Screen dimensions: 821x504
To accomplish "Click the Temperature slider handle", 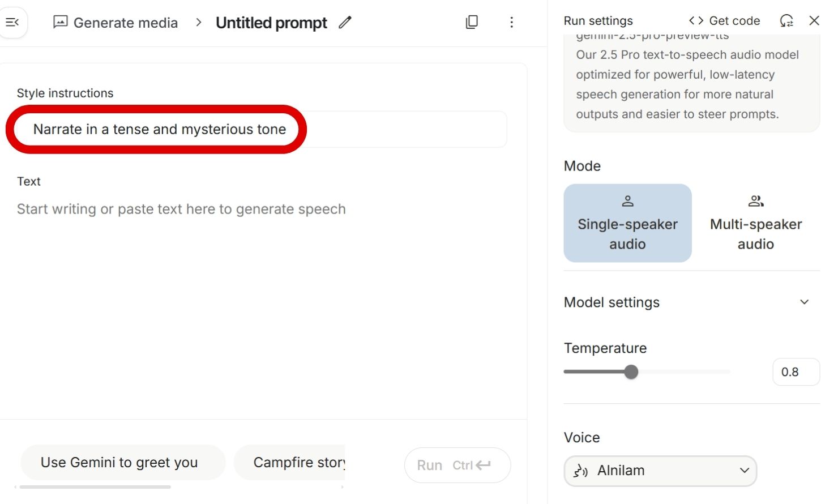I will point(631,372).
